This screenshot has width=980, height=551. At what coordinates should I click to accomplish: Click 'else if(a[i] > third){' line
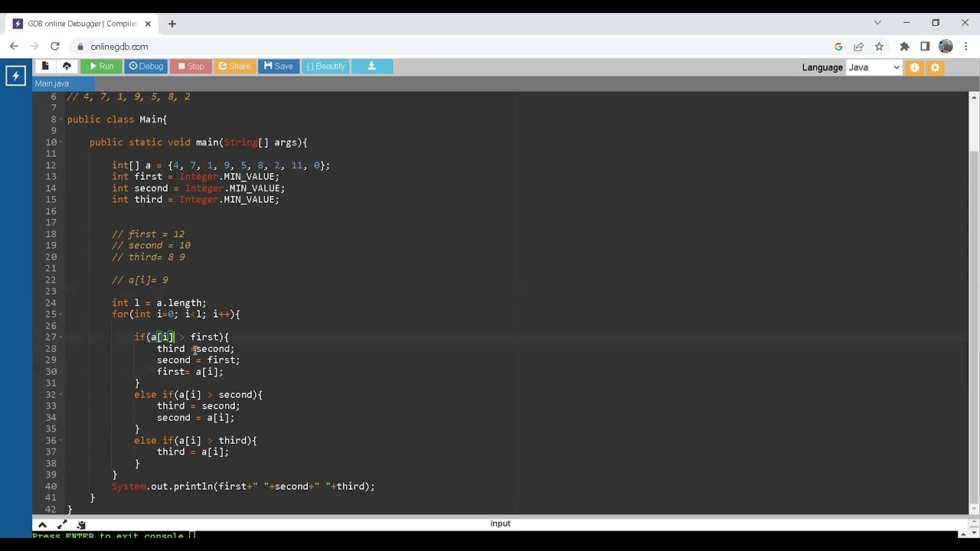click(195, 441)
